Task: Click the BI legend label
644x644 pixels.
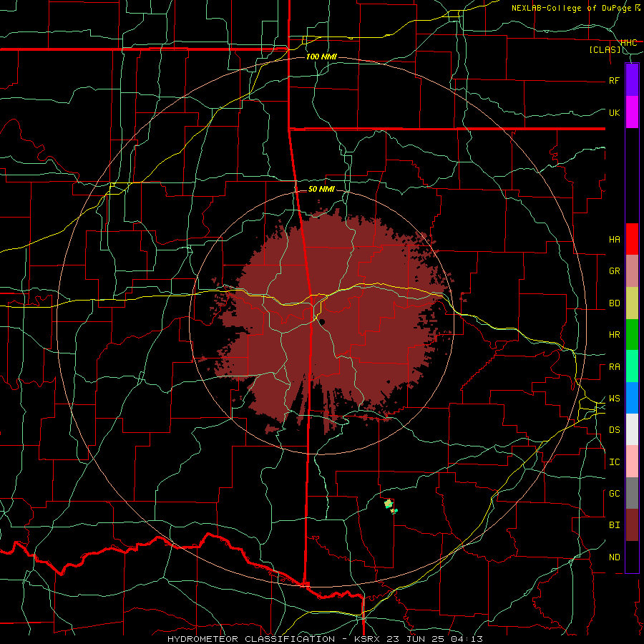Action: point(615,525)
